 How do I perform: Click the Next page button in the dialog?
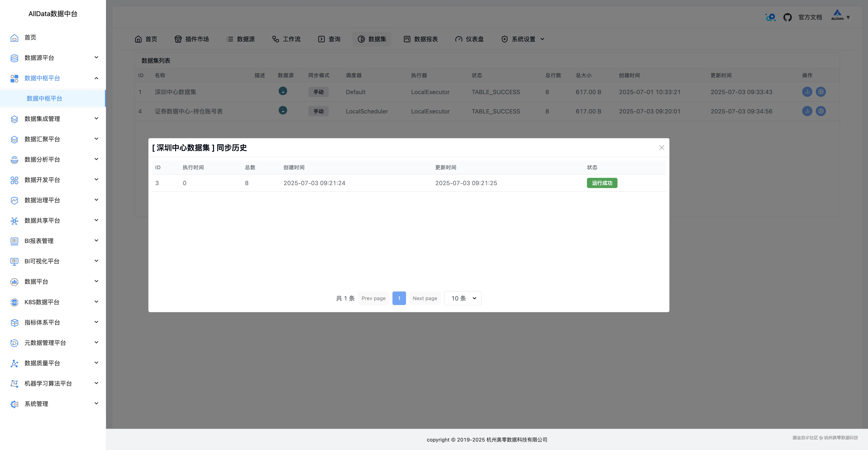pyautogui.click(x=425, y=298)
